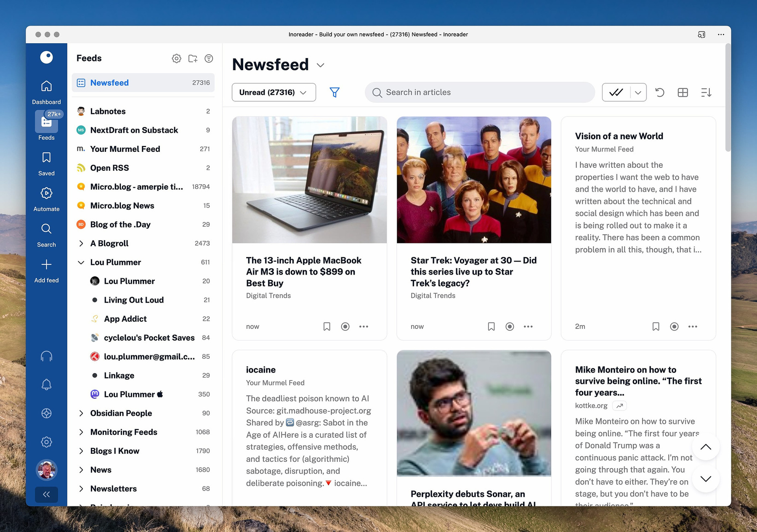Collapse the Lou Plummer folder
Screen dimensions: 757x532
[81, 262]
